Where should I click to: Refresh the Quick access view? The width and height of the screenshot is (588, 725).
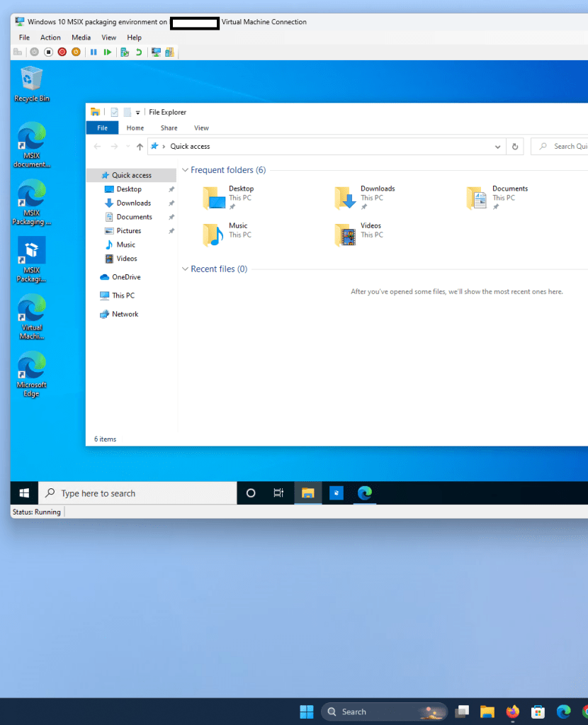[515, 146]
